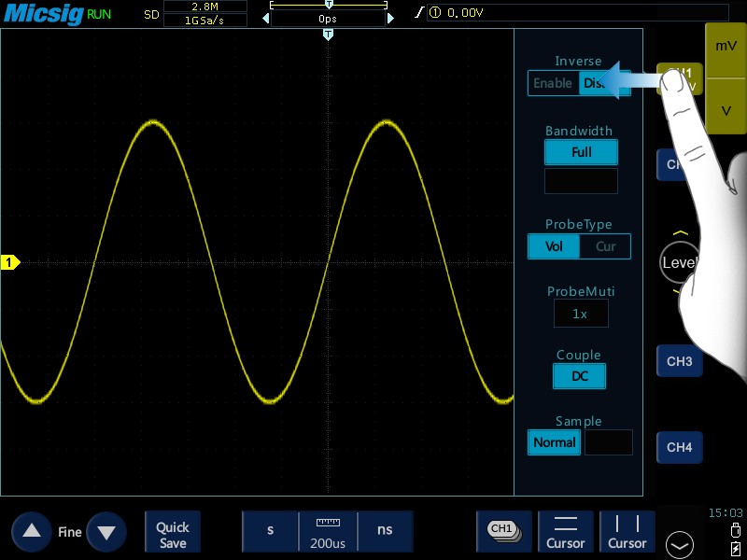Click the stacked CH1 channel icon in bottom bar

click(x=504, y=530)
